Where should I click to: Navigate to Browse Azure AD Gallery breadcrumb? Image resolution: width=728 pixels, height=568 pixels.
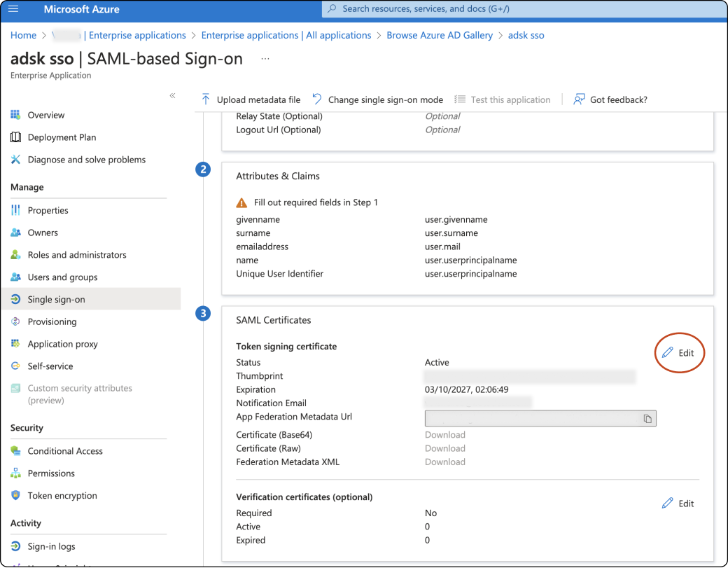pyautogui.click(x=440, y=35)
